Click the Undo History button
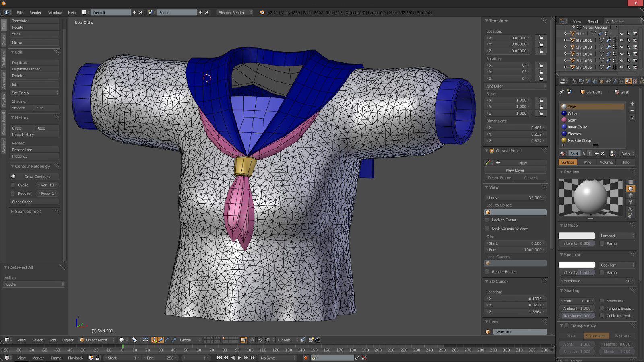 pos(35,135)
